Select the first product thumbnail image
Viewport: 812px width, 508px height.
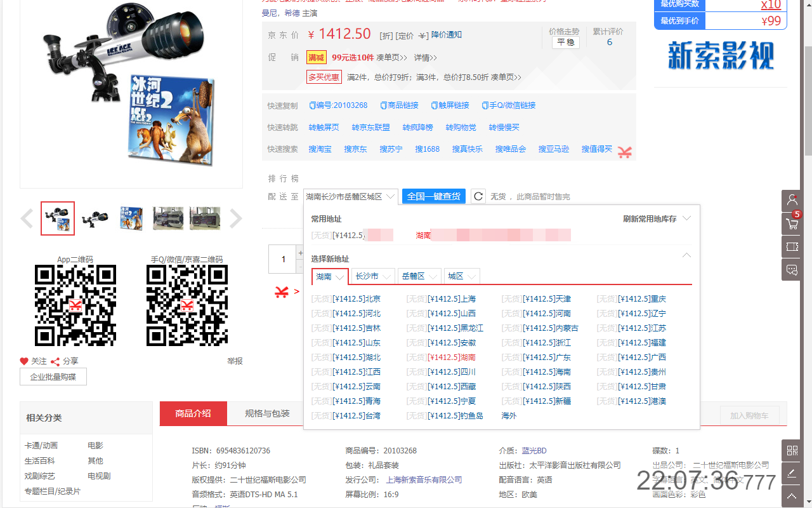(57, 218)
